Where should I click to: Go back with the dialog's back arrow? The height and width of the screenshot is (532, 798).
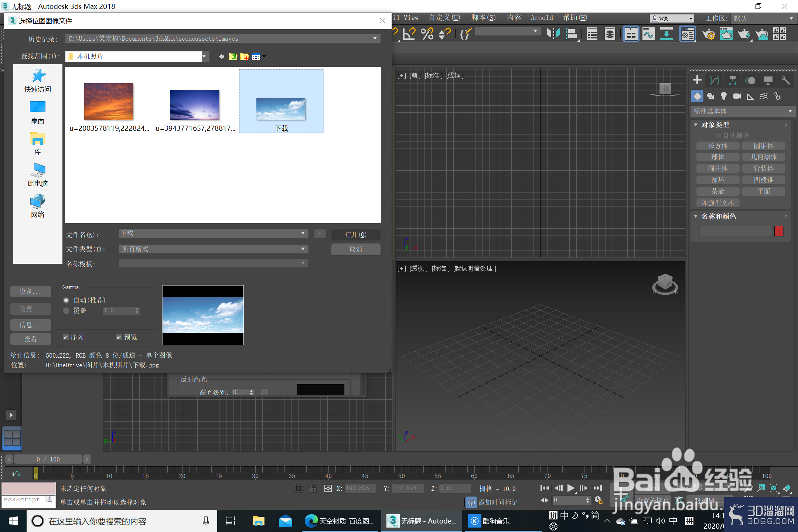click(x=221, y=57)
